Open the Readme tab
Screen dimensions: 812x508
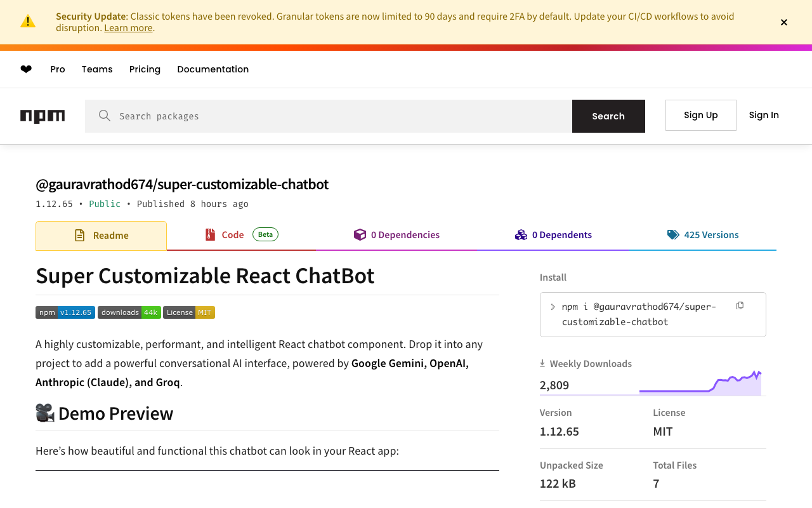click(101, 236)
